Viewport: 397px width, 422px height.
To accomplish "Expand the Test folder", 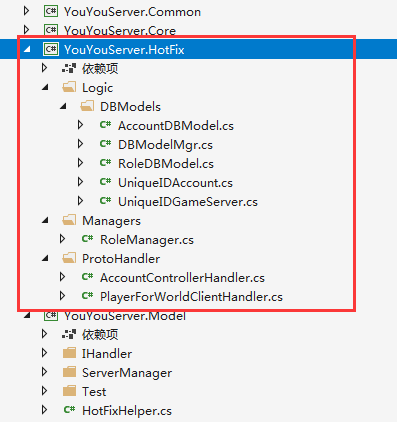I will tap(44, 391).
